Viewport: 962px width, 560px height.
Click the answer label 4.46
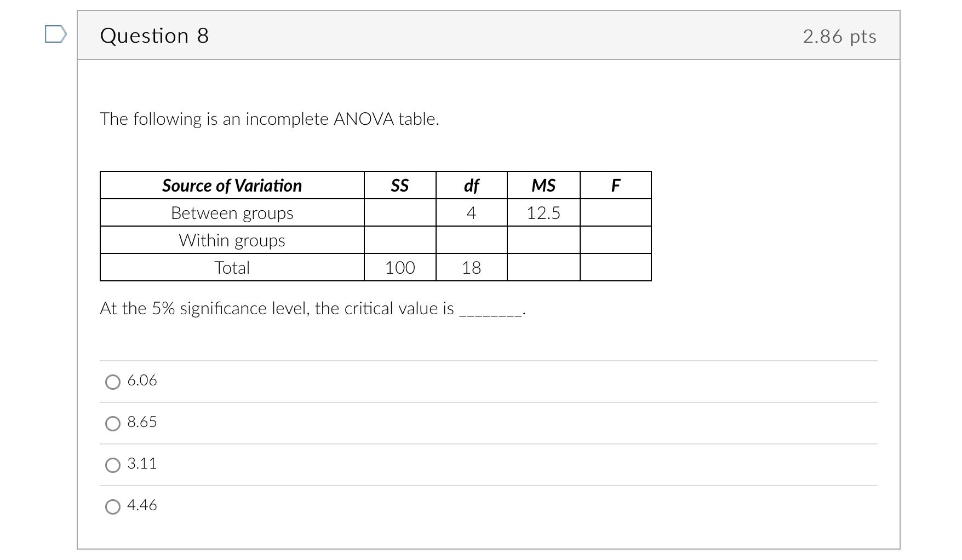tap(142, 505)
